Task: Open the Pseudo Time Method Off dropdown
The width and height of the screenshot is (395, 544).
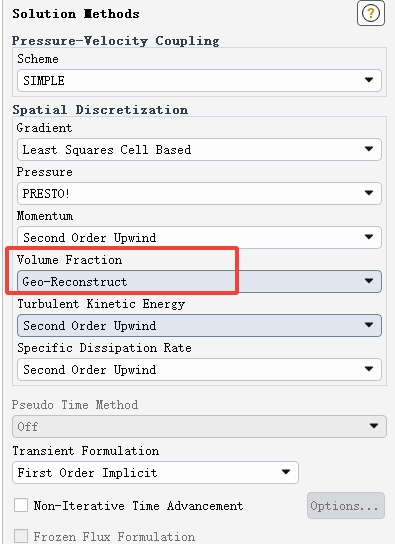Action: click(x=199, y=426)
